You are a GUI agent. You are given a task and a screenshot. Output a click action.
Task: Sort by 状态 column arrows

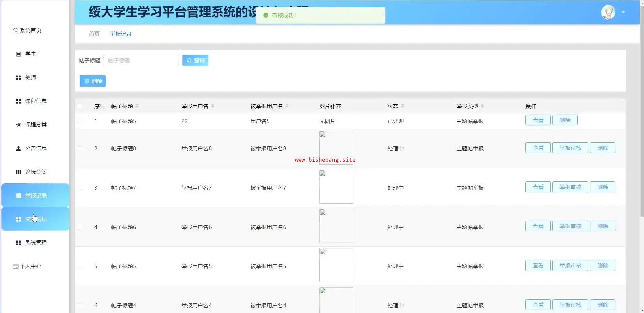[x=402, y=106]
